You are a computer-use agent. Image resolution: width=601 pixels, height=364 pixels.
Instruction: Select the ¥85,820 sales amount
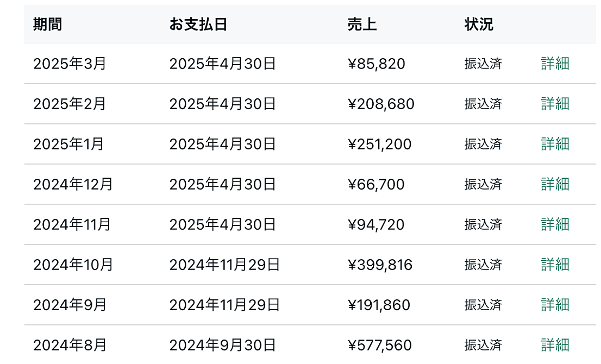[x=377, y=64]
